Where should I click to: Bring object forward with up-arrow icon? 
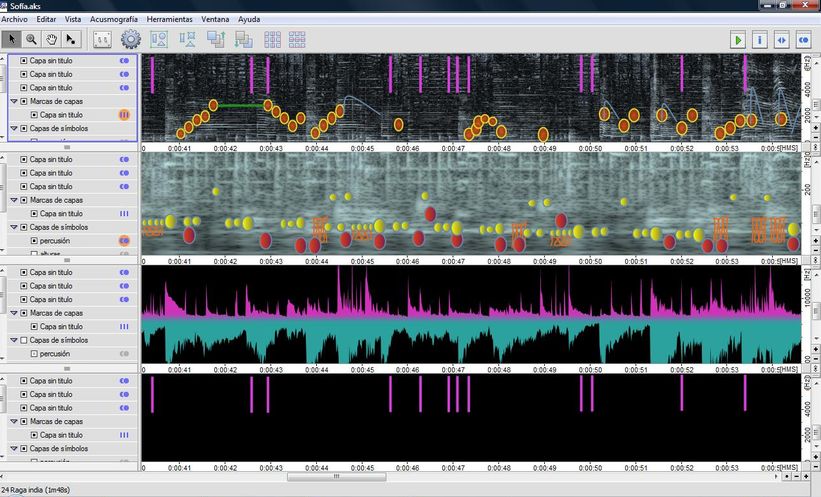(x=216, y=39)
